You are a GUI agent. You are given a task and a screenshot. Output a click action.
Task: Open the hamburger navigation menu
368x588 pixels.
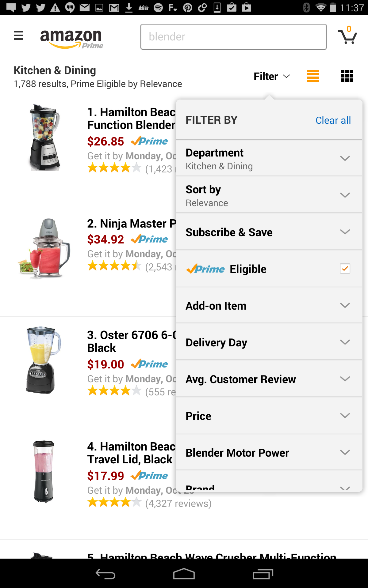point(18,36)
